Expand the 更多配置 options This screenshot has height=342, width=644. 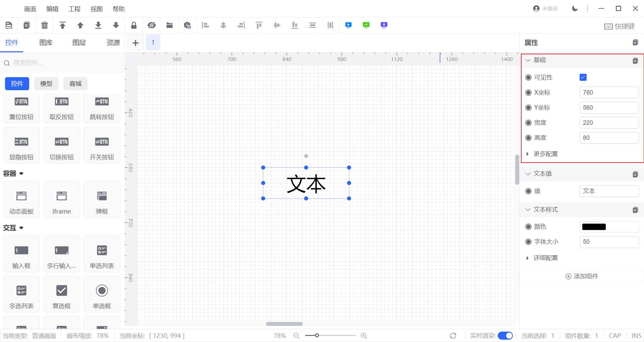pos(545,154)
